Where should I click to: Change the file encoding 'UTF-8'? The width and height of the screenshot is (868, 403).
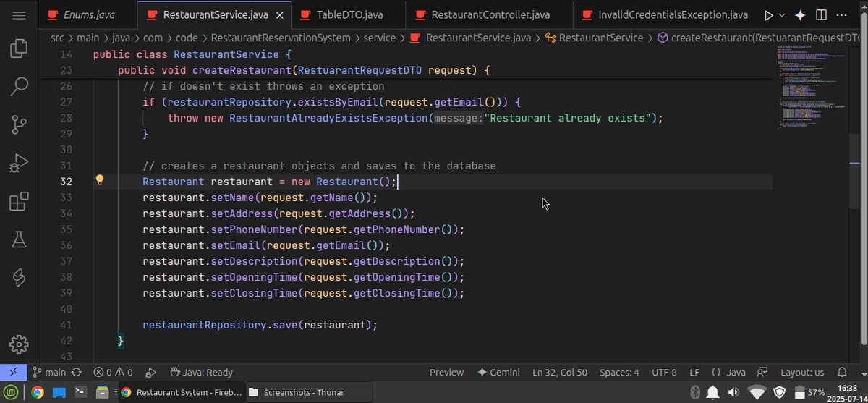coord(664,372)
